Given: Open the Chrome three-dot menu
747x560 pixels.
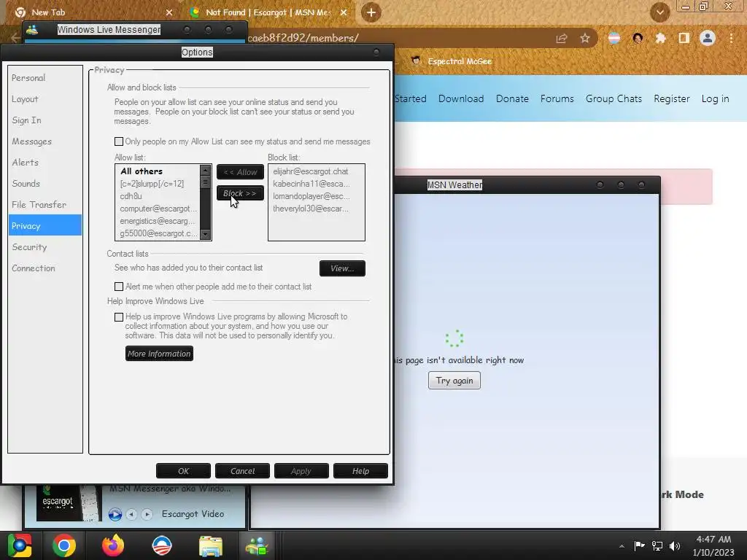Looking at the screenshot, I should pos(731,38).
